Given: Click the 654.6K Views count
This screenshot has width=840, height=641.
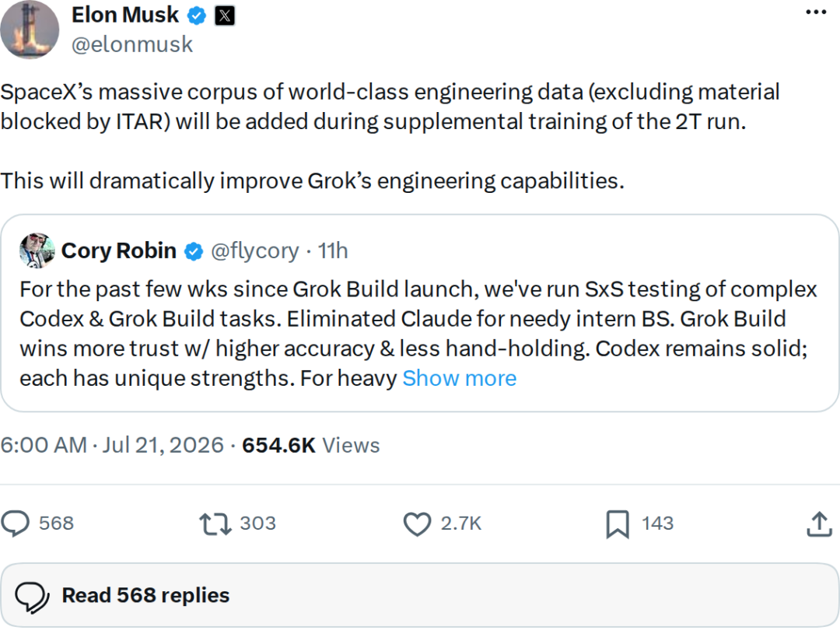Looking at the screenshot, I should tap(310, 446).
